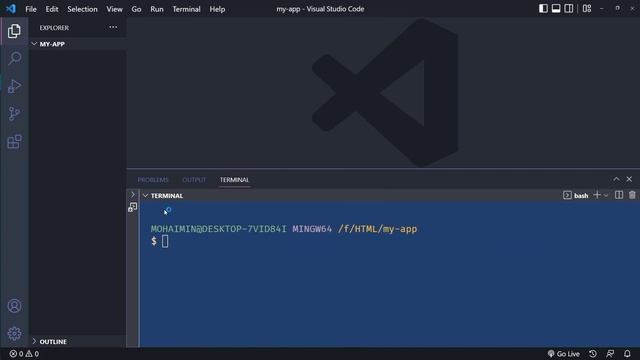Viewport: 640px width, 360px height.
Task: Maximize the panel size chevron
Action: [616, 179]
